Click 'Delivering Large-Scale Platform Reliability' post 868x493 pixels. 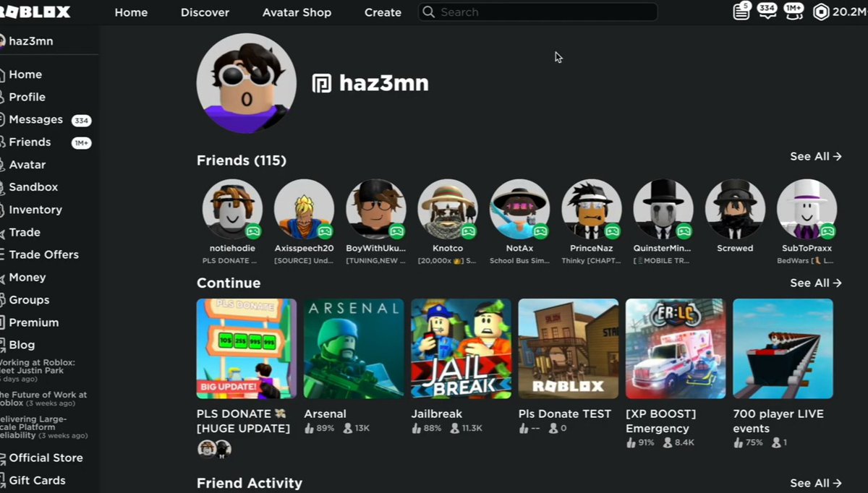(x=43, y=427)
